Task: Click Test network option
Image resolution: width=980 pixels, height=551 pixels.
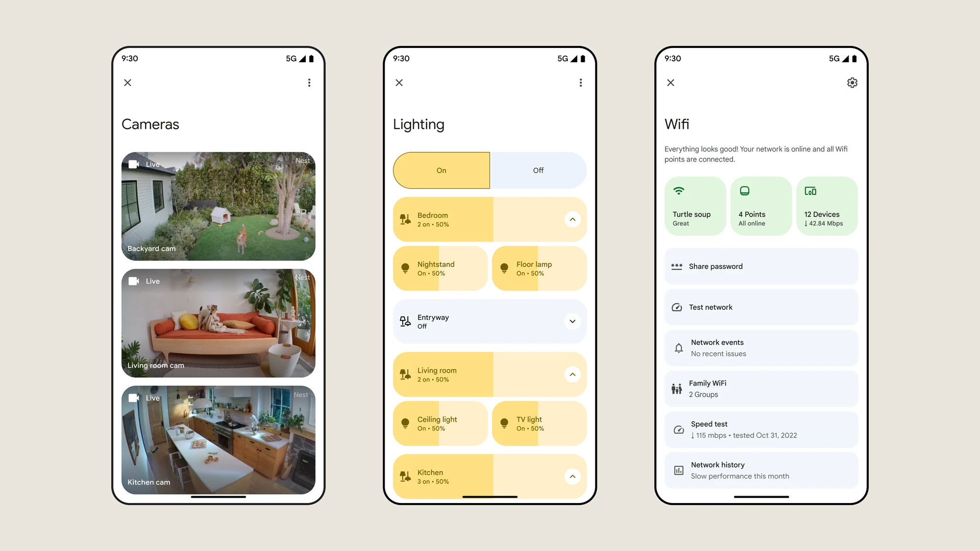Action: 761,307
